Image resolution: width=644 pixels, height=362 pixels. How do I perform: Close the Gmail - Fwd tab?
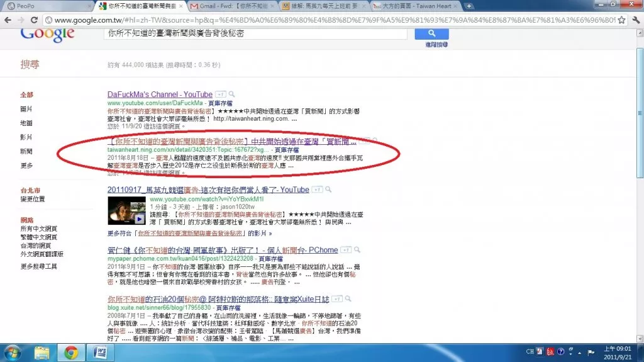[x=272, y=6]
